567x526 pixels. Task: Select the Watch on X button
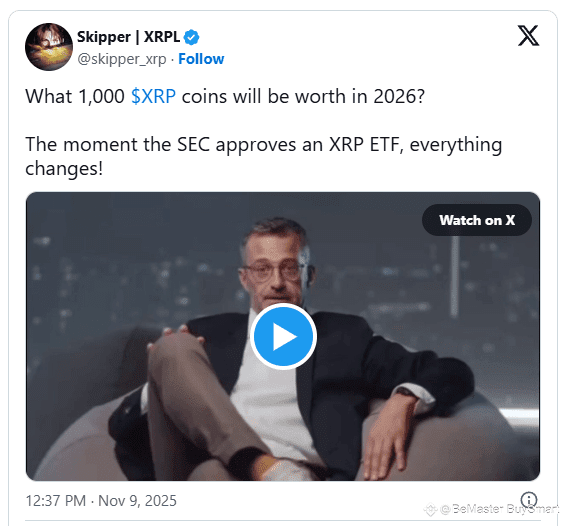pos(477,220)
